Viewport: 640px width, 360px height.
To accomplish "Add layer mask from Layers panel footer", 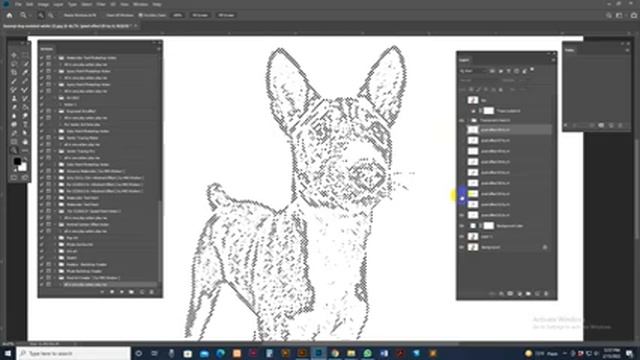I will [x=510, y=293].
